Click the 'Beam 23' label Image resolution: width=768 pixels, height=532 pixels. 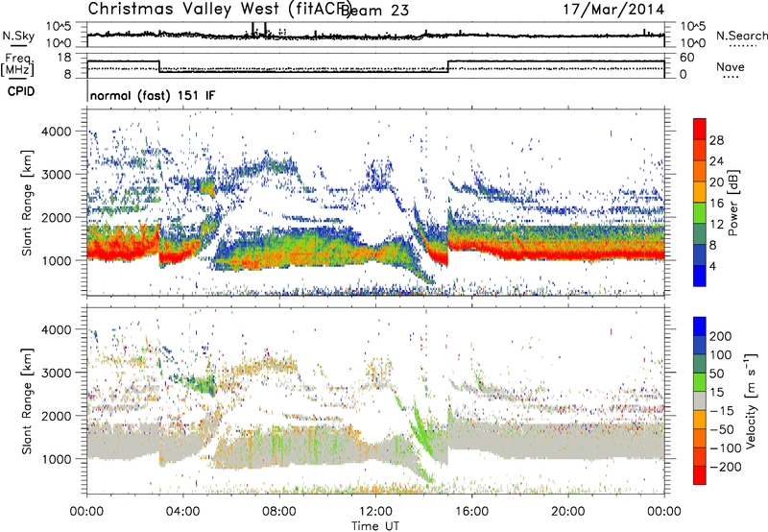(x=374, y=11)
